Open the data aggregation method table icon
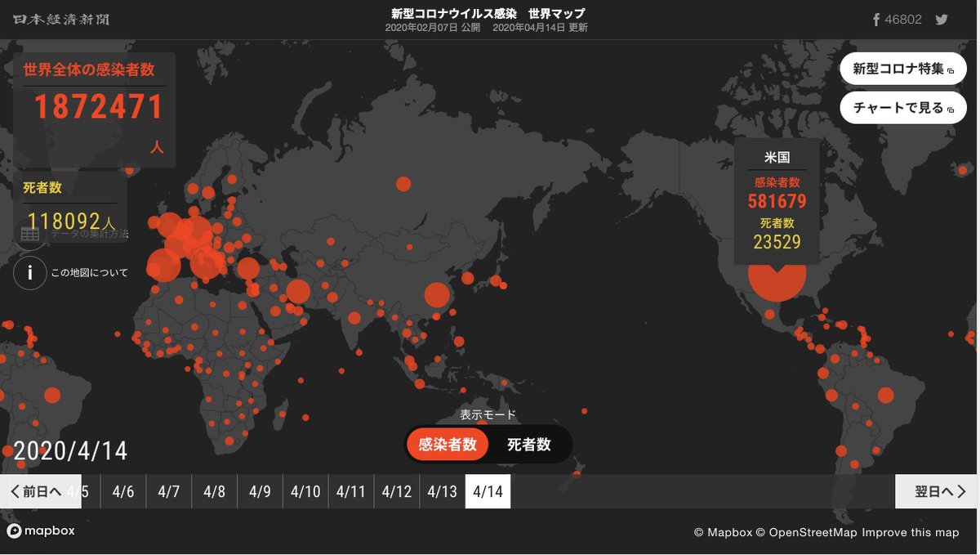This screenshot has width=980, height=555. (x=31, y=235)
